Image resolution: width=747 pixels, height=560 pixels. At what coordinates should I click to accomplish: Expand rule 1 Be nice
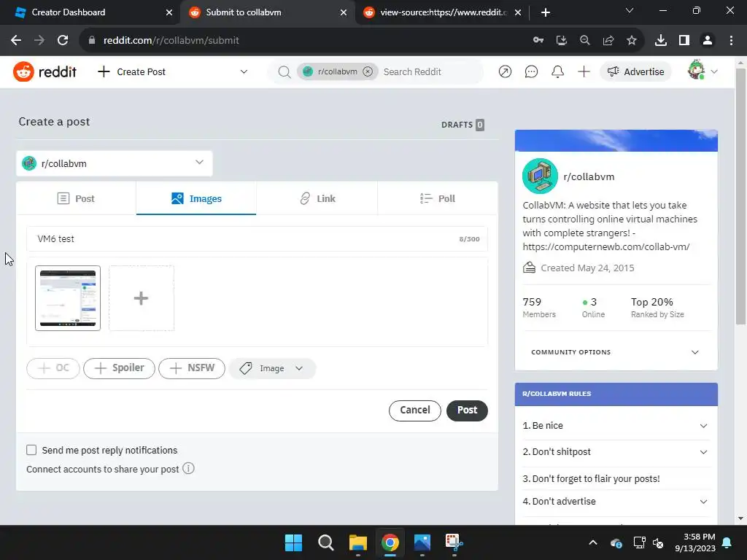coord(616,426)
